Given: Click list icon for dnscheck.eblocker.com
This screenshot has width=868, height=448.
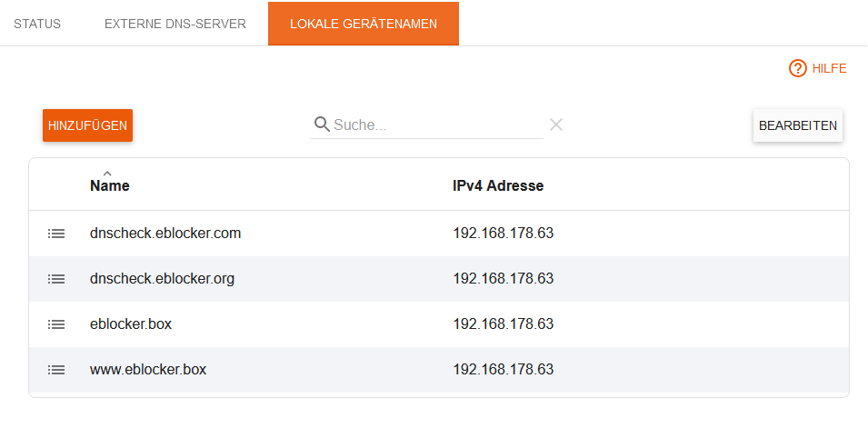Looking at the screenshot, I should pos(56,234).
